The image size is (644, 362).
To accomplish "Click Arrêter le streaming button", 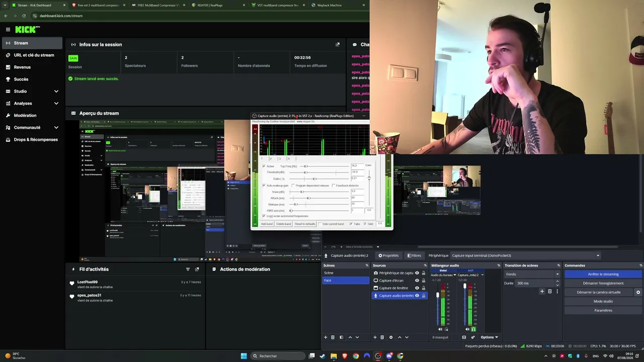I will 603,274.
